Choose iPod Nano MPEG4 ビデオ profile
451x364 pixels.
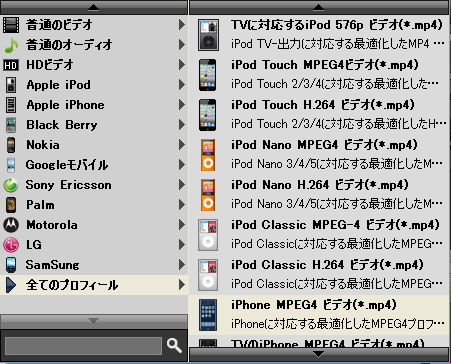click(x=320, y=155)
